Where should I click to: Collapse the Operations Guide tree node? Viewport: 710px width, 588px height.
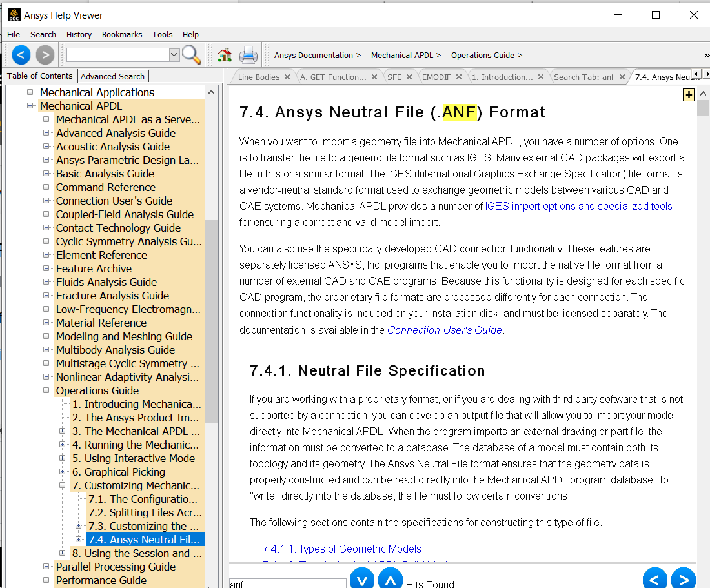coord(46,390)
